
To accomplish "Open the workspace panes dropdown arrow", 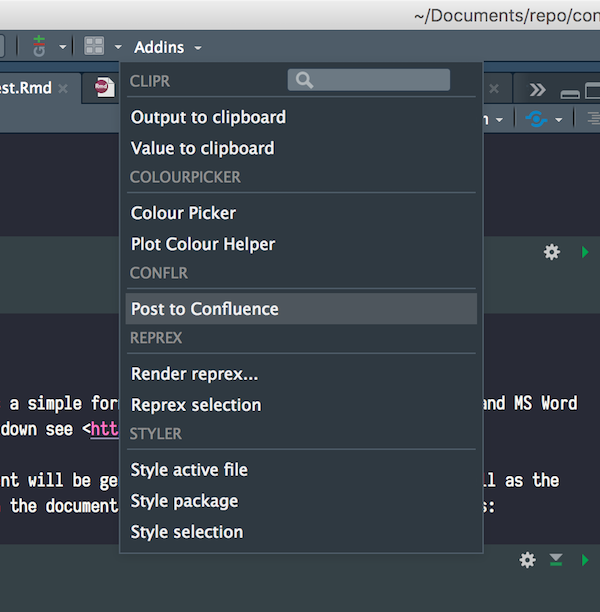I will (x=118, y=48).
